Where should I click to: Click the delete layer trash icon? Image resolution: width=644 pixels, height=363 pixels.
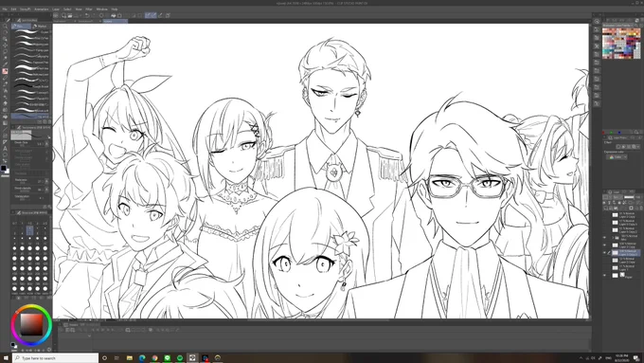coord(641,208)
